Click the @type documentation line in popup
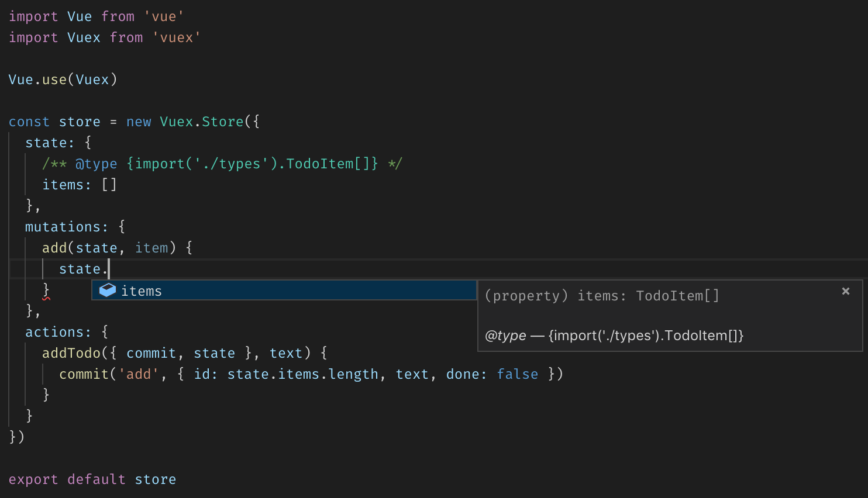This screenshot has width=868, height=498. pos(614,336)
